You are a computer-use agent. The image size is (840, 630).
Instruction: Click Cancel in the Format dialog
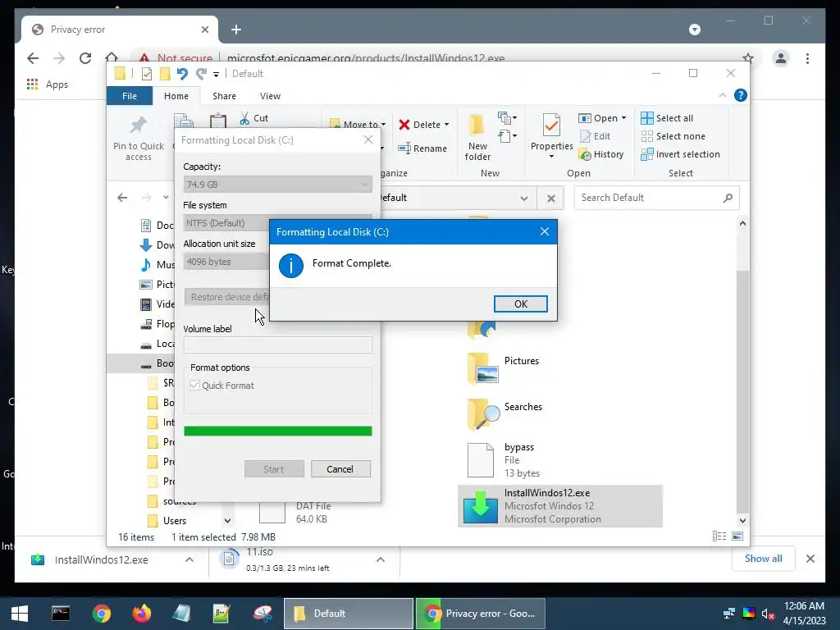coord(340,468)
